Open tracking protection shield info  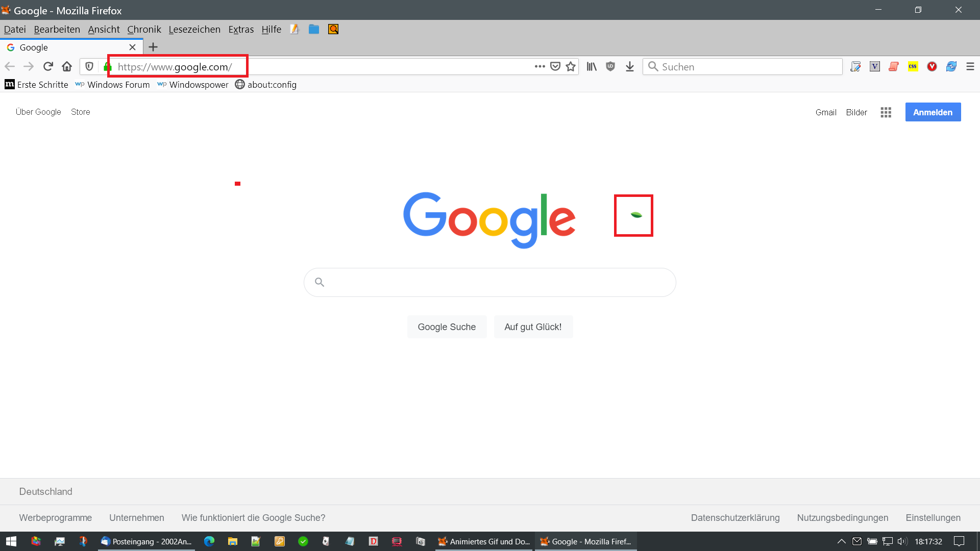89,66
